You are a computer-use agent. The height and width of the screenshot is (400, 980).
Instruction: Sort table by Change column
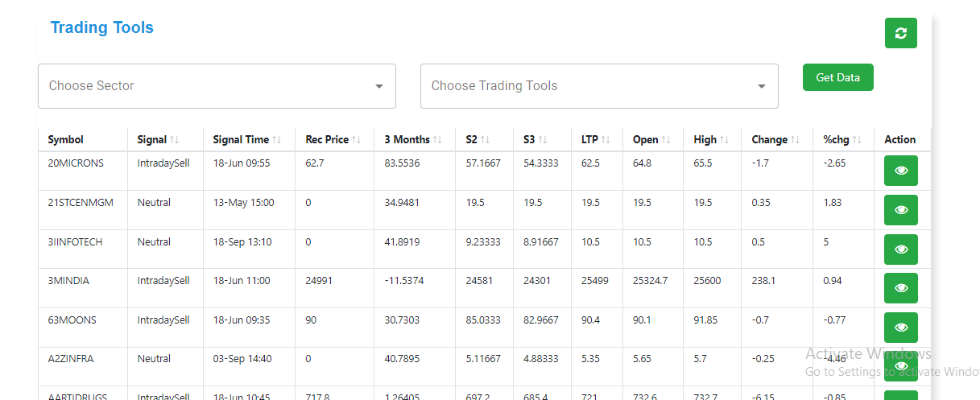coord(796,140)
